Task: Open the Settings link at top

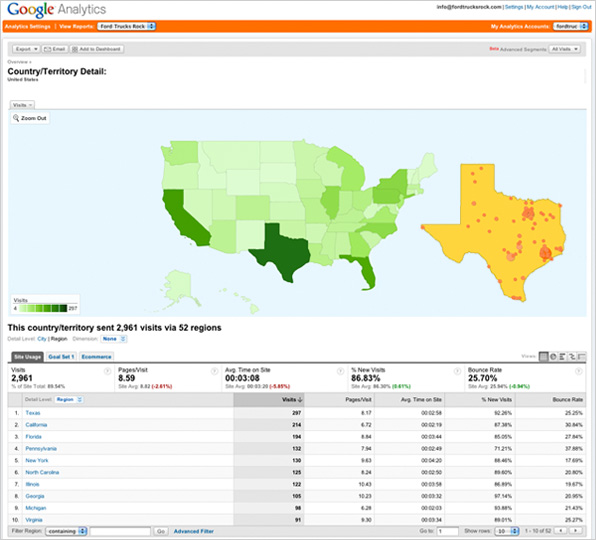Action: coord(514,7)
